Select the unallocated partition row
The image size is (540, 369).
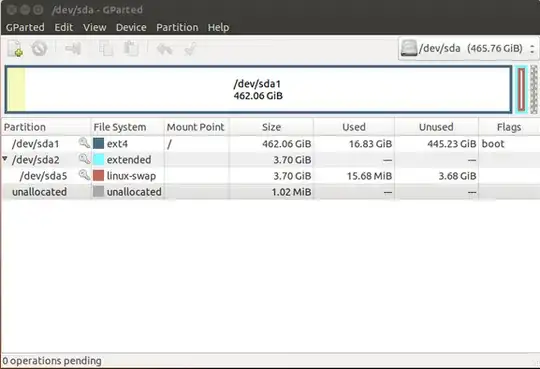click(x=270, y=192)
